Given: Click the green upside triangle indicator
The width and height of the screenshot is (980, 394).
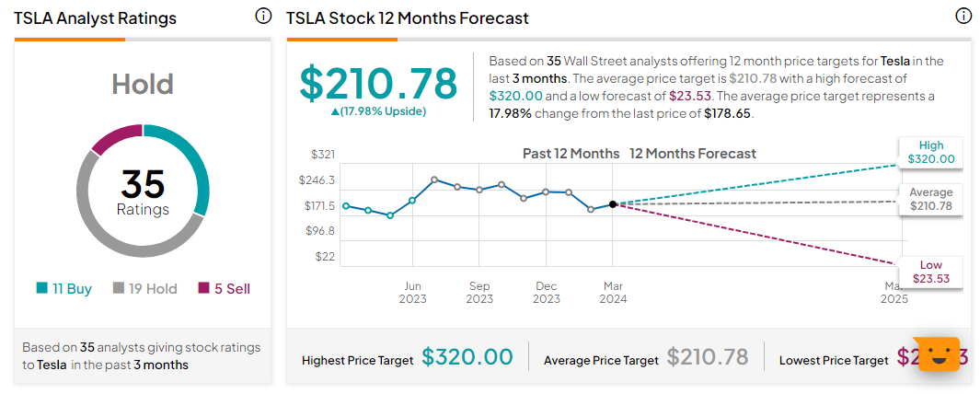Looking at the screenshot, I should pos(335,111).
